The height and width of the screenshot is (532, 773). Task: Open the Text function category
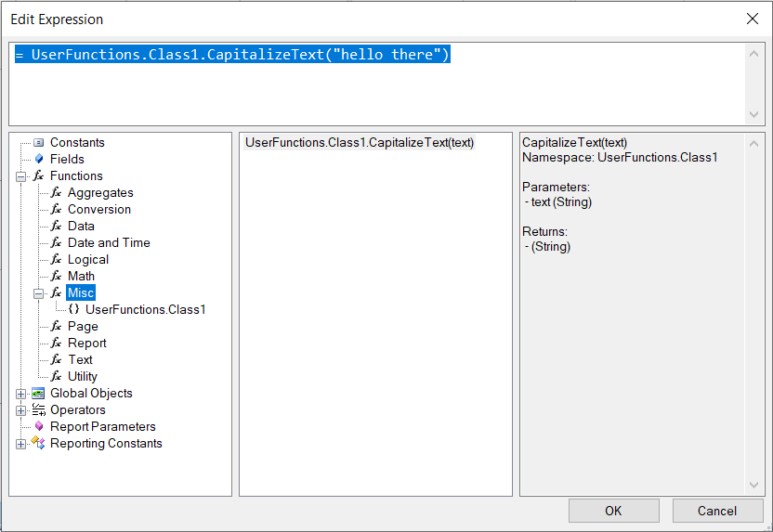80,359
